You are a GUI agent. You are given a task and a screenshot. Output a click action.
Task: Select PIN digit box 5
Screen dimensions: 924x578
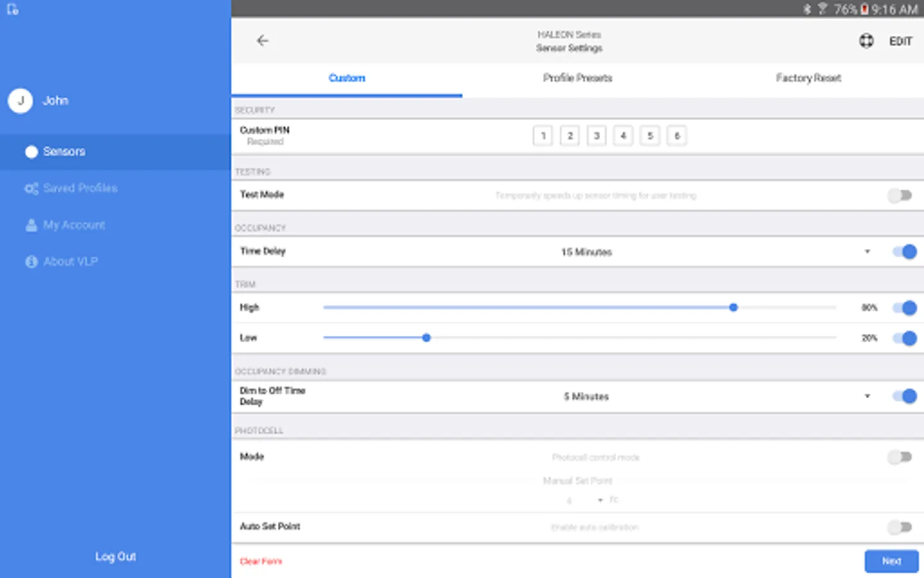click(650, 136)
